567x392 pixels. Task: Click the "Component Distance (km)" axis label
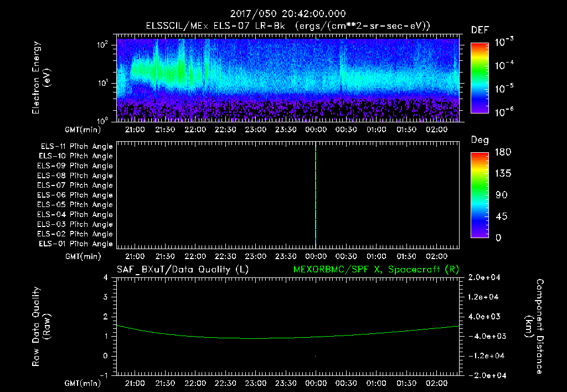[534, 327]
